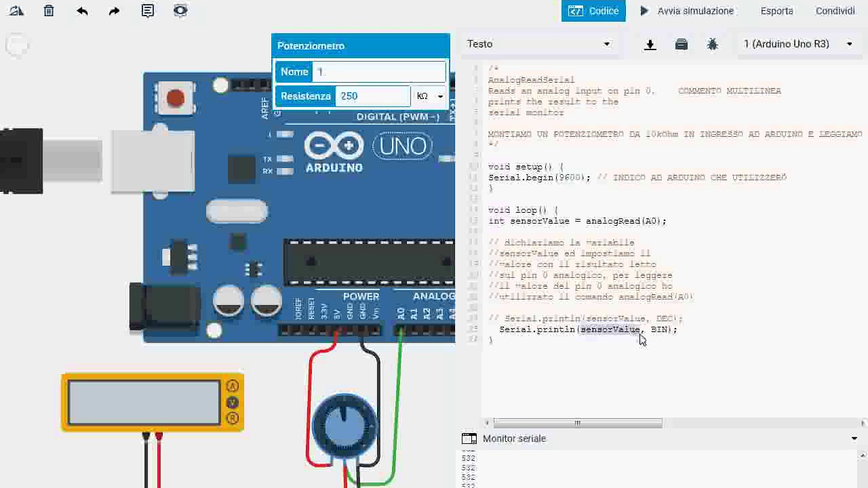The image size is (868, 488).
Task: Open the kΩ resistance unit dropdown
Action: (x=430, y=96)
